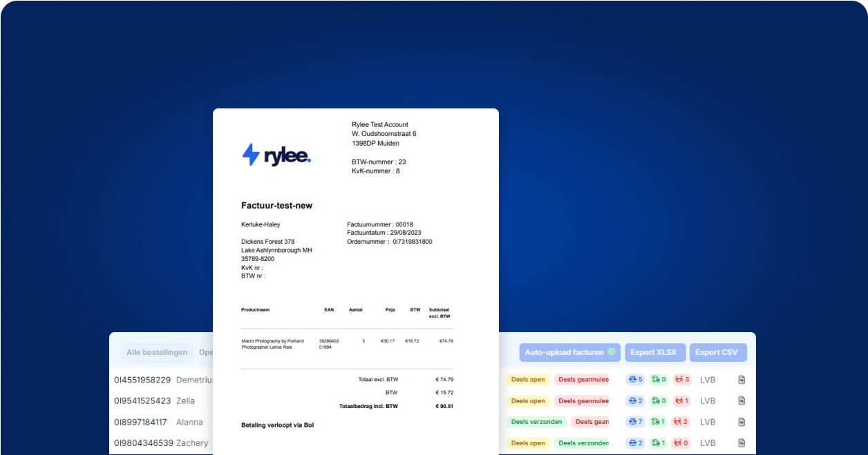
Task: Click red returns badge showing 2
Action: point(681,422)
